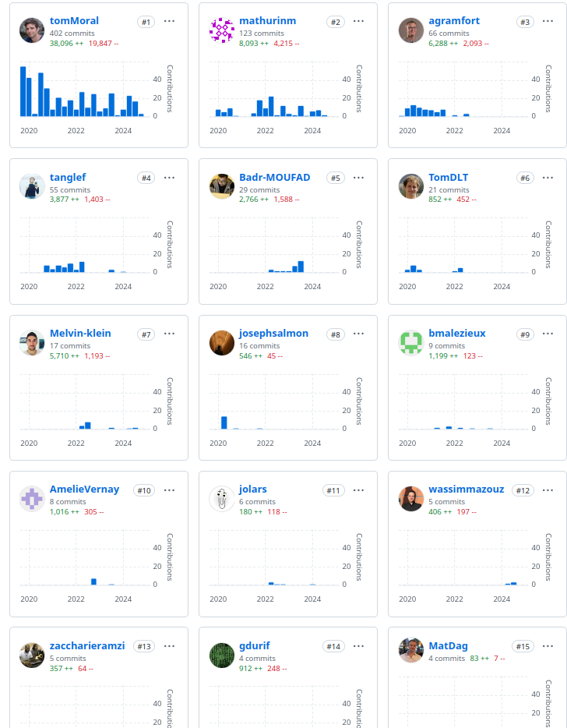Click Badr-MOUFAD's avatar image

click(x=222, y=186)
